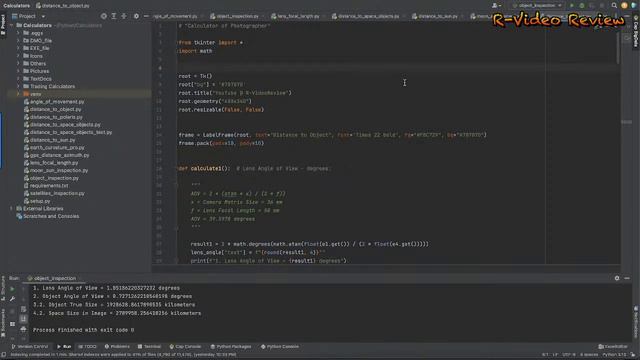Open the Problems tool window
Viewport: 640px width, 360px height.
[x=117, y=347]
